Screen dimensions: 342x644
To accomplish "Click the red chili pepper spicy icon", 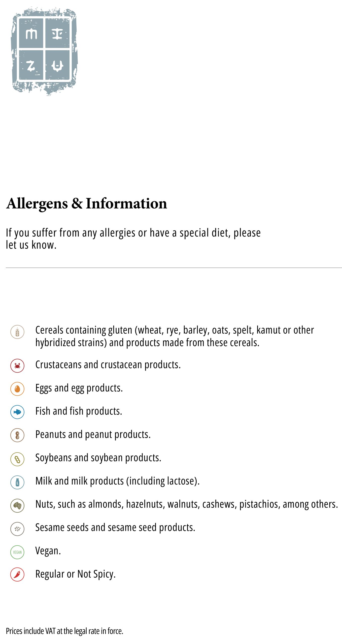I will tap(17, 574).
